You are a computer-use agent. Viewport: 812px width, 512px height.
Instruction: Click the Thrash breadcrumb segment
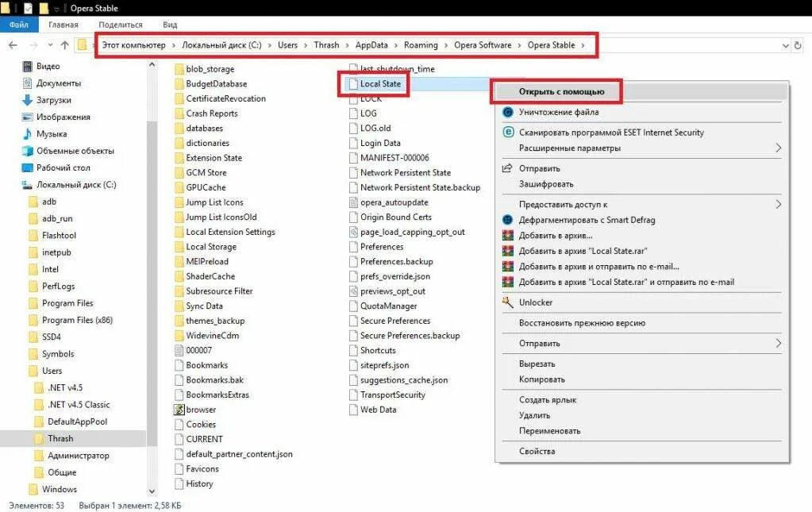pos(326,45)
